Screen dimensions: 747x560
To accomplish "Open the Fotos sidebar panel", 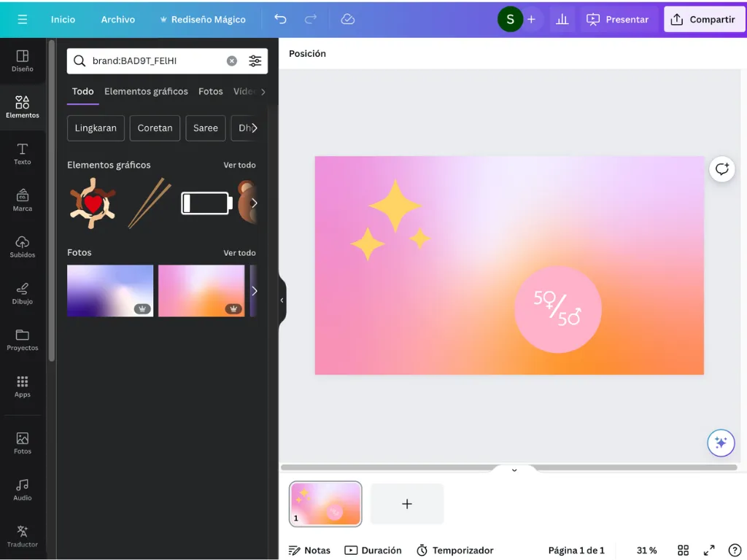I will click(23, 443).
